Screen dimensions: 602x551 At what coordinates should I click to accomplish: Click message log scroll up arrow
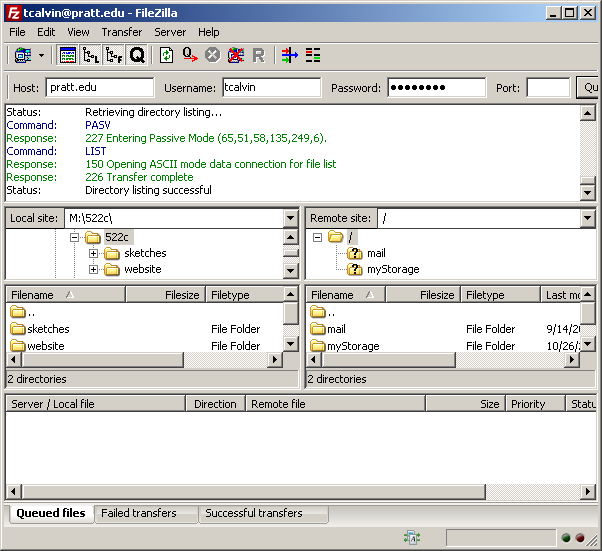588,113
